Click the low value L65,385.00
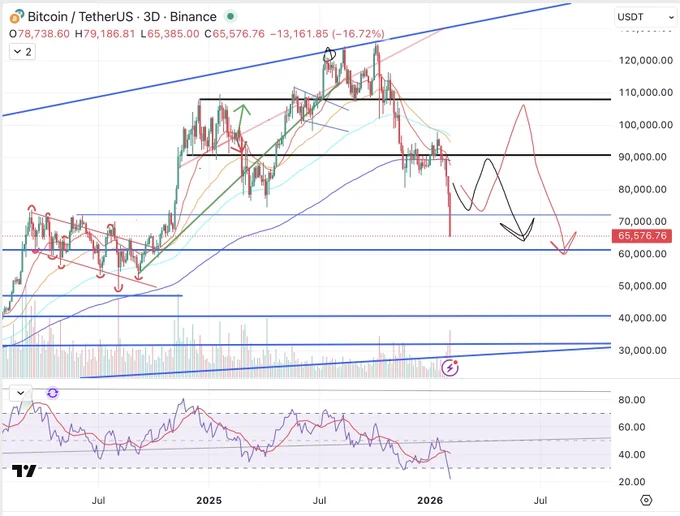The height and width of the screenshot is (516, 680). click(170, 34)
